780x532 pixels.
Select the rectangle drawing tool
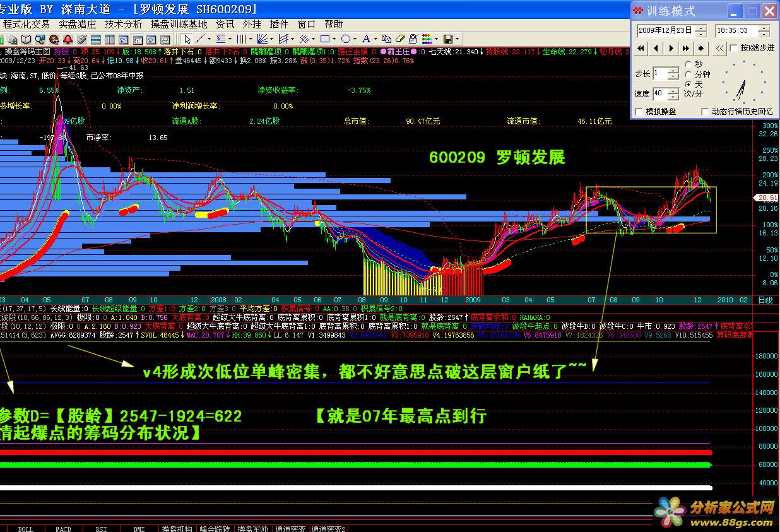pyautogui.click(x=324, y=38)
